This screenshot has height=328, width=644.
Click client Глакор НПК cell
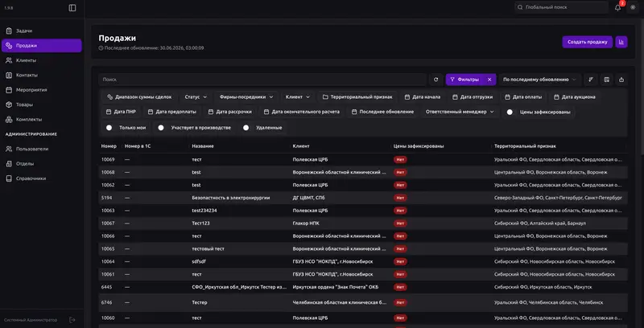pyautogui.click(x=306, y=223)
